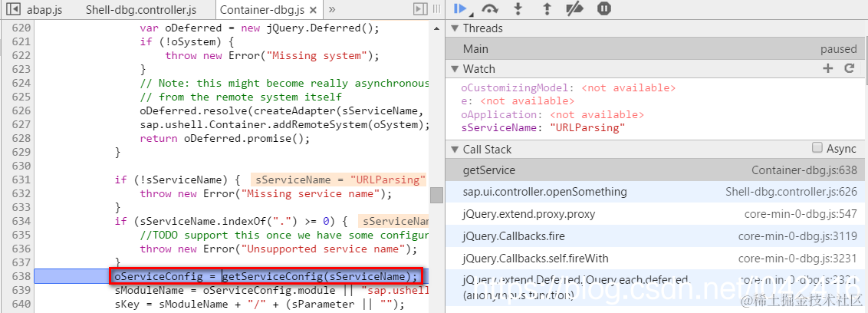The image size is (868, 313).
Task: Open Shell-dbg.controller.js:626 source link
Action: (791, 193)
